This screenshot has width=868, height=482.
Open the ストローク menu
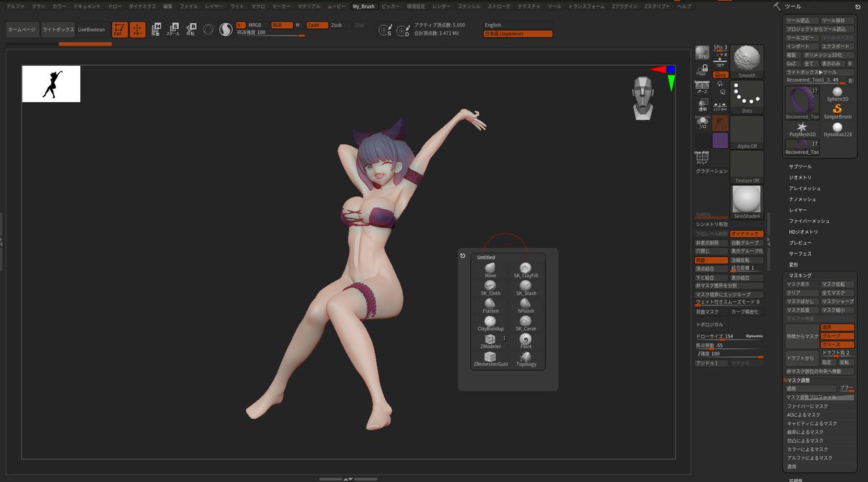click(x=499, y=6)
